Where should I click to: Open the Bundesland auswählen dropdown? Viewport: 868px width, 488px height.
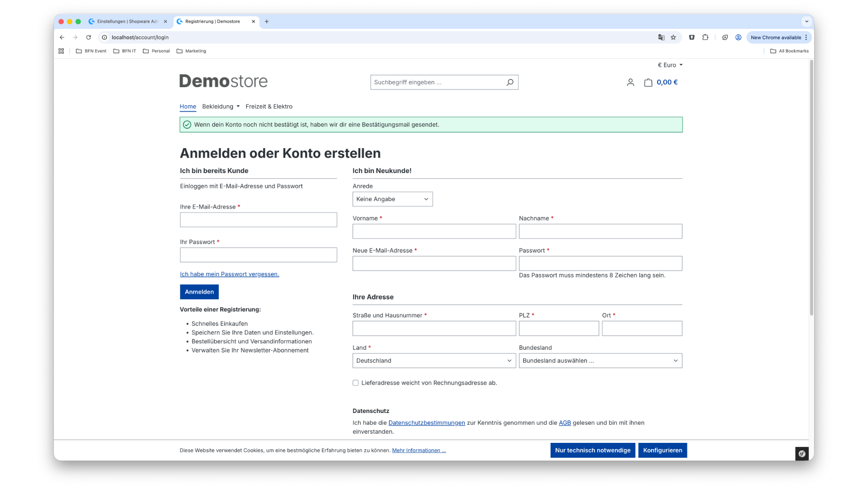coord(600,361)
